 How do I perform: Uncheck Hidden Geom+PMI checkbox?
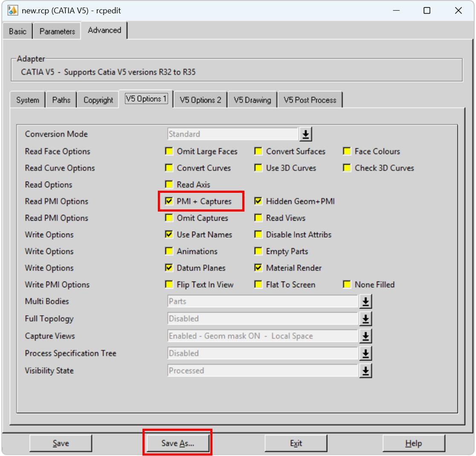pos(258,201)
